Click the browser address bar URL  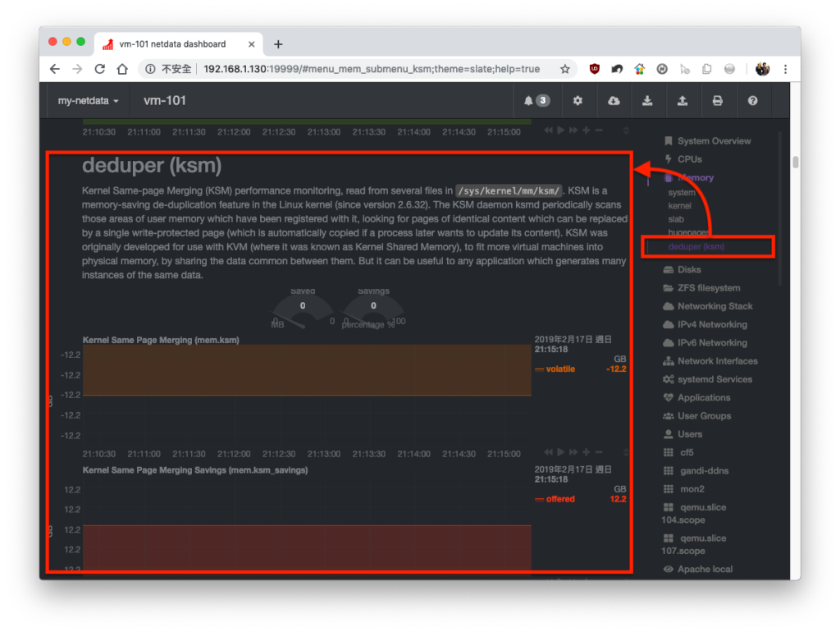point(372,69)
